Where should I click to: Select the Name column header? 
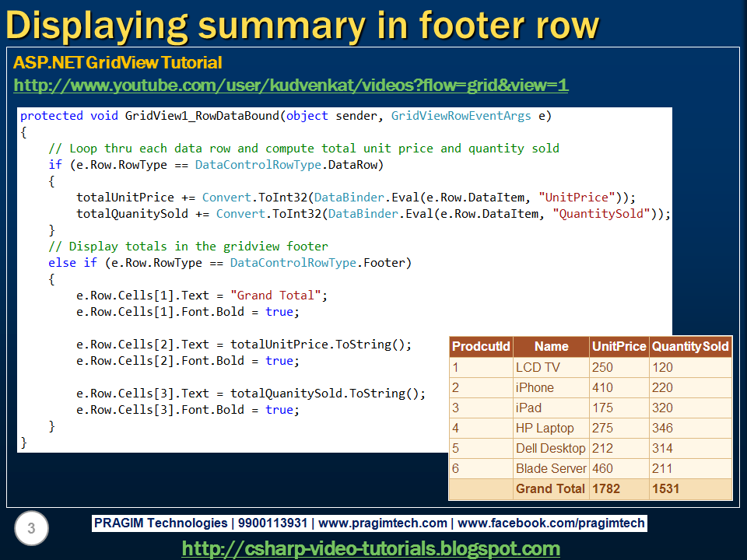[550, 346]
